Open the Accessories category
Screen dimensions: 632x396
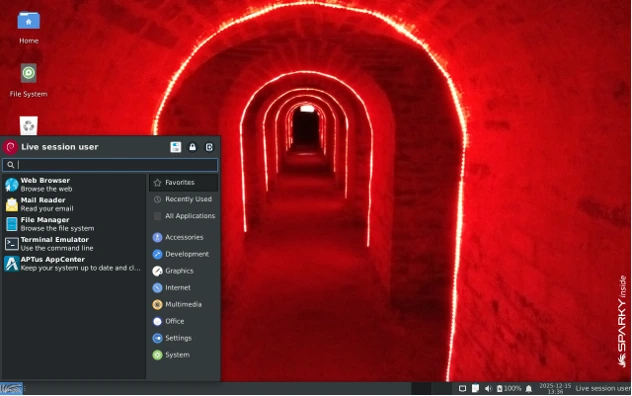[184, 238]
